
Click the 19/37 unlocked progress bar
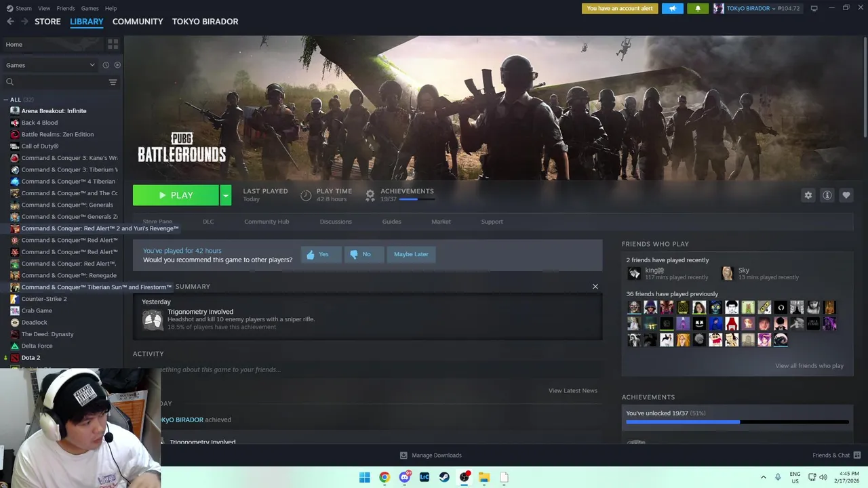pyautogui.click(x=737, y=422)
